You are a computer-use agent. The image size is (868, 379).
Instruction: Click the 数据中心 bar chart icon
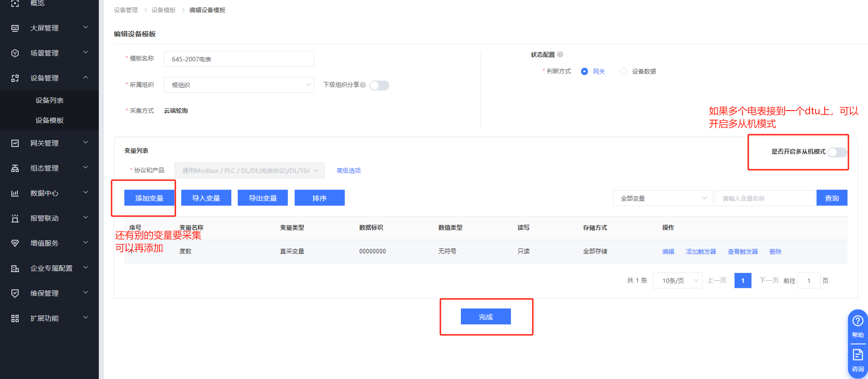coord(15,193)
